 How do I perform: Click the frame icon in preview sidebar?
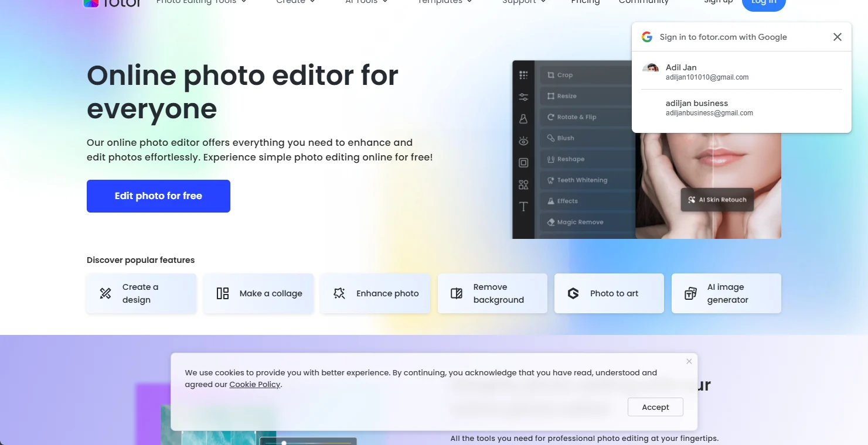[523, 163]
